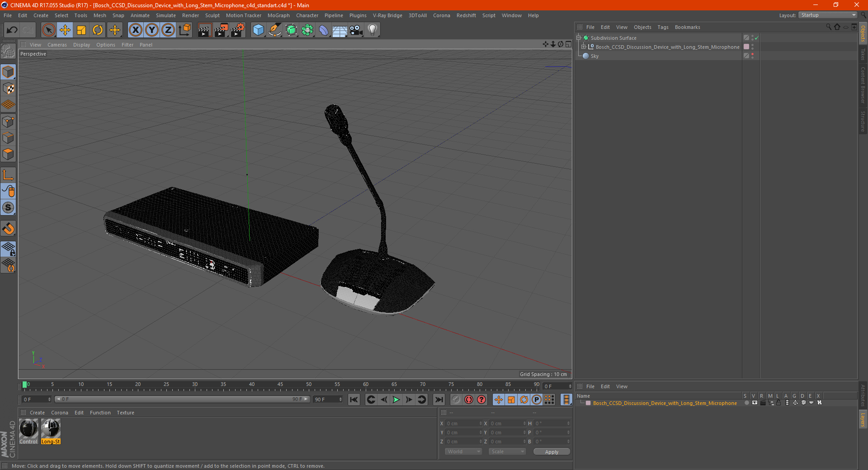The height and width of the screenshot is (470, 868).
Task: Activate the Scale tool in top toolbar
Action: (x=81, y=30)
